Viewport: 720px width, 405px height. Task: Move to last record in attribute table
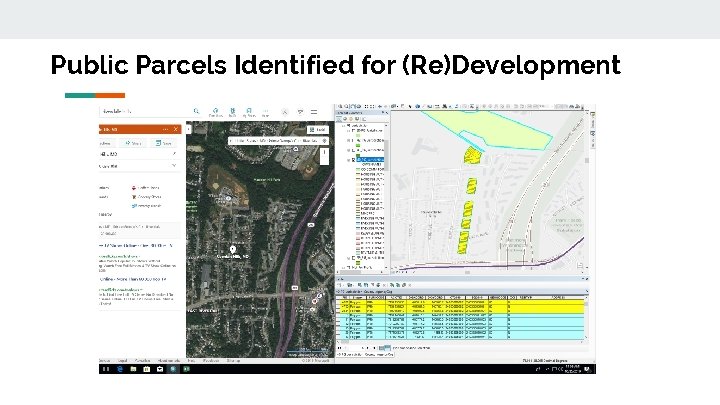(374, 348)
